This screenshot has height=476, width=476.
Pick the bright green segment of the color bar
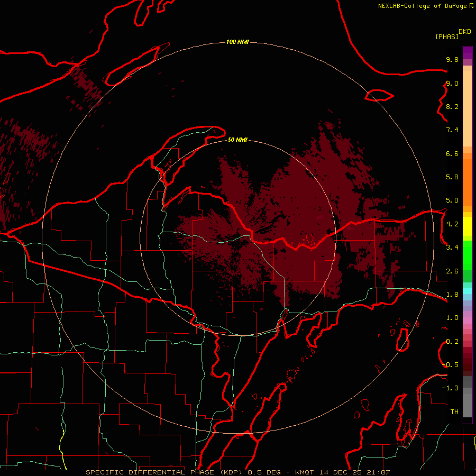click(467, 255)
